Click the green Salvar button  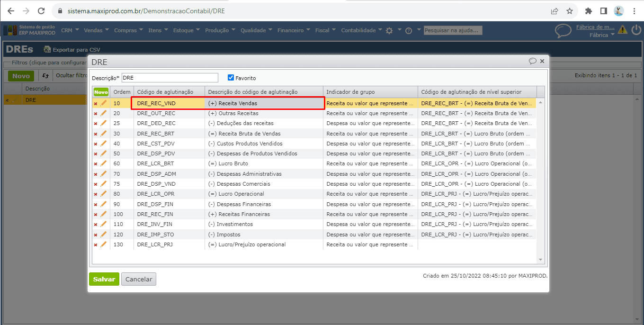tap(104, 279)
